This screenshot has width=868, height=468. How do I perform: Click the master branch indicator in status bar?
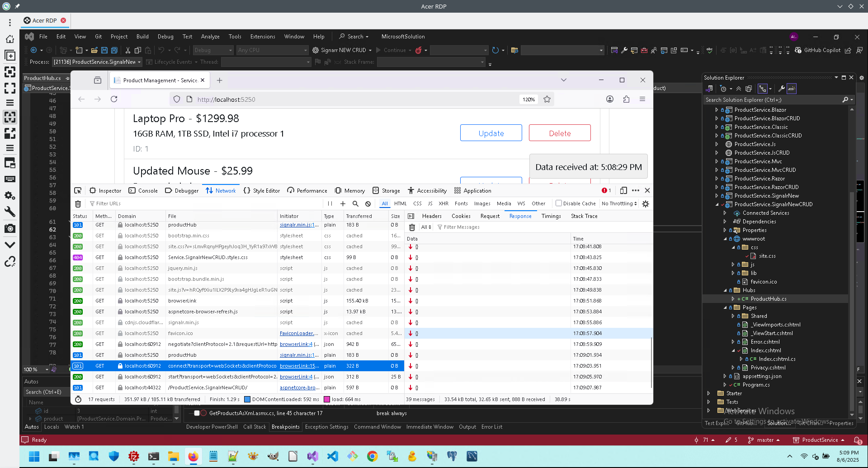tap(764, 440)
